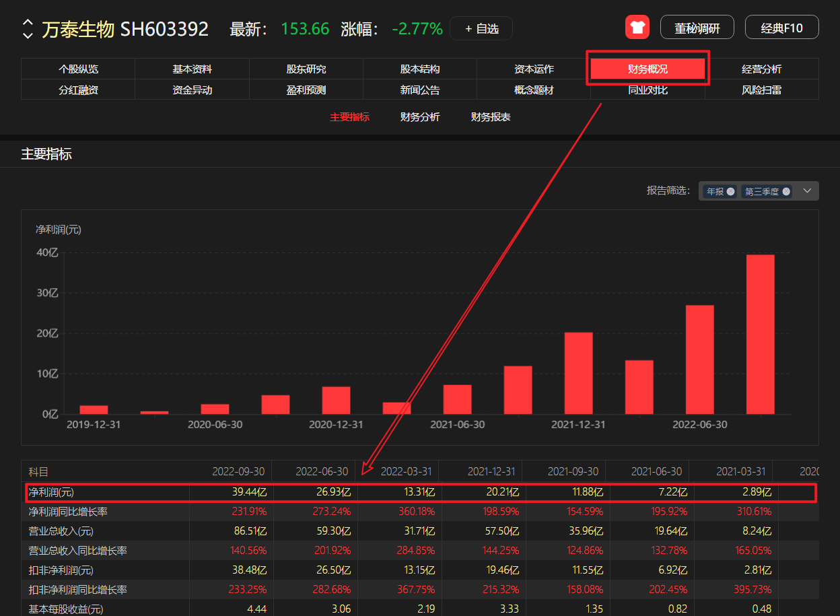Click the net profit value 26.93亿
The width and height of the screenshot is (840, 616).
tap(334, 492)
